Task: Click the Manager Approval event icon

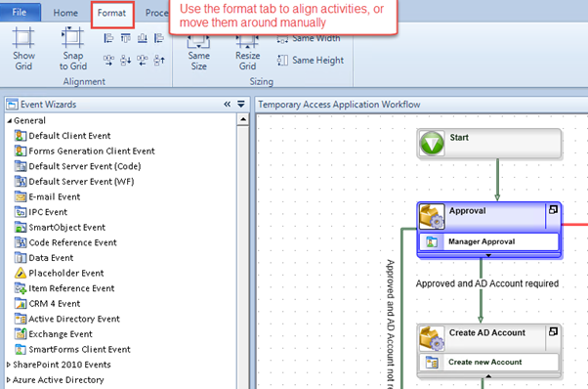Action: point(432,242)
